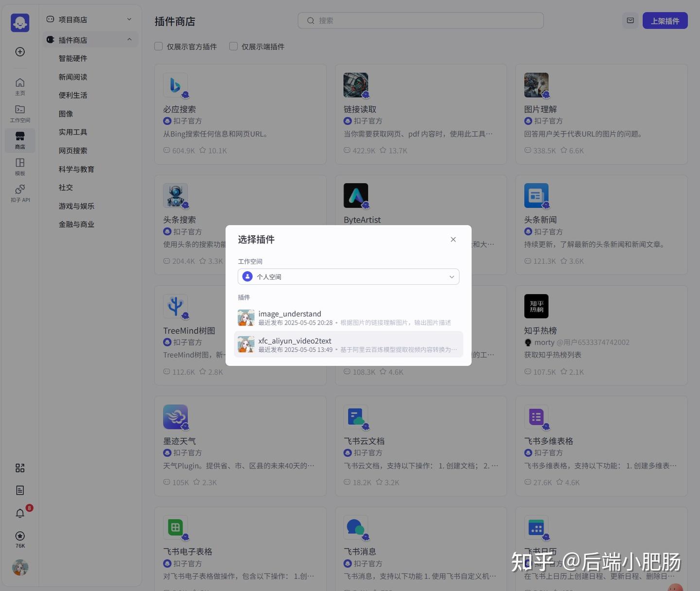
Task: Click the 知乎热榜 plugin icon
Action: coord(536,306)
